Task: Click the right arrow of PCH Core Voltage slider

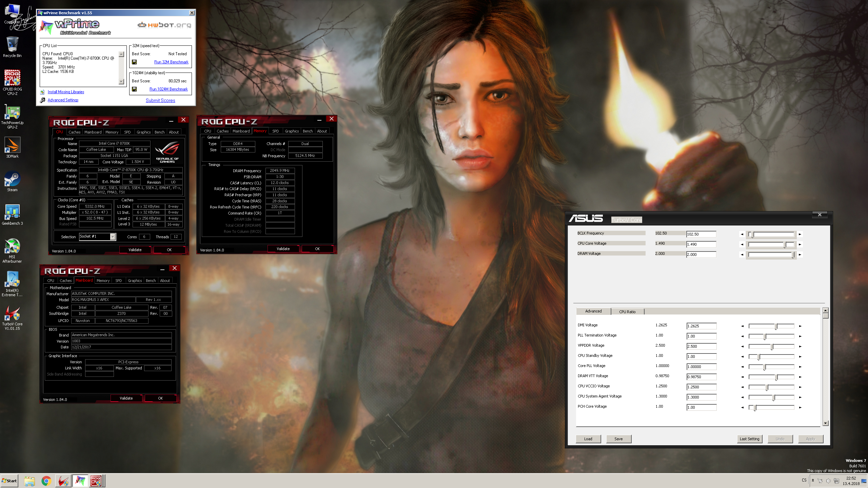Action: pos(800,407)
